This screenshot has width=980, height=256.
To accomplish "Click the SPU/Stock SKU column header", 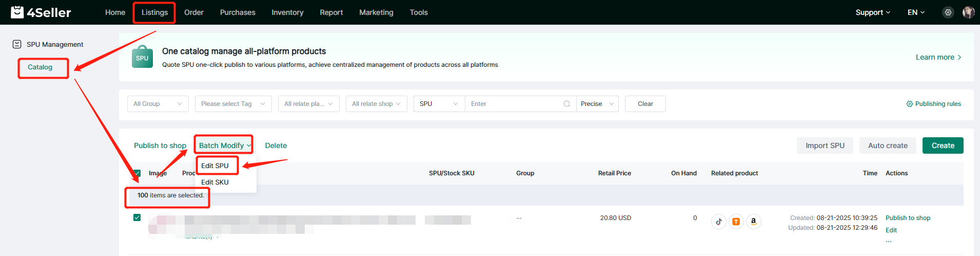I will click(x=452, y=173).
